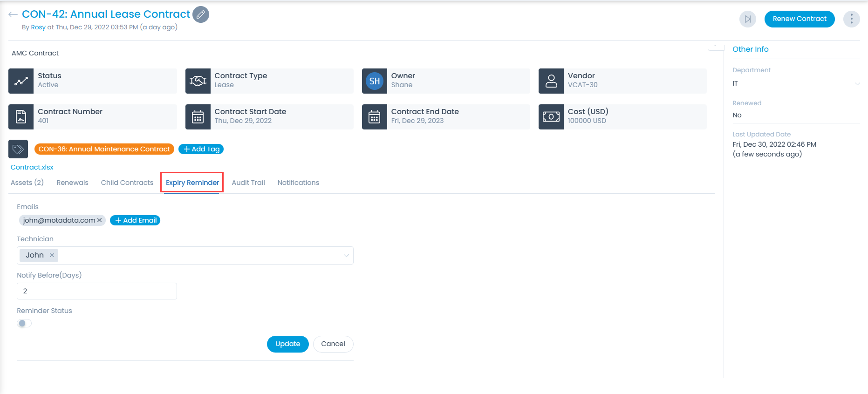Click the skip-forward icon near Renew Contract

(x=747, y=19)
